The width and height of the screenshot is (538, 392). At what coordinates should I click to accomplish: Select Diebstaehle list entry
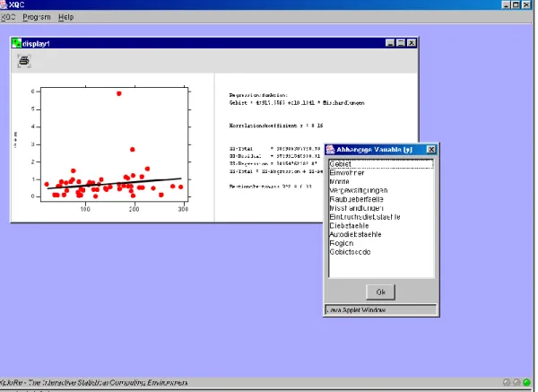coord(381,225)
